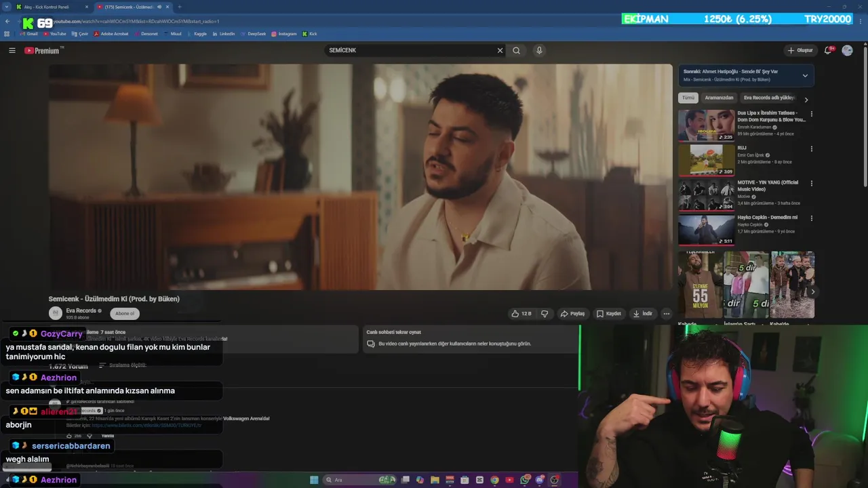The image size is (868, 488).
Task: Open options menu for Hayko Cepkin video
Action: tap(812, 218)
